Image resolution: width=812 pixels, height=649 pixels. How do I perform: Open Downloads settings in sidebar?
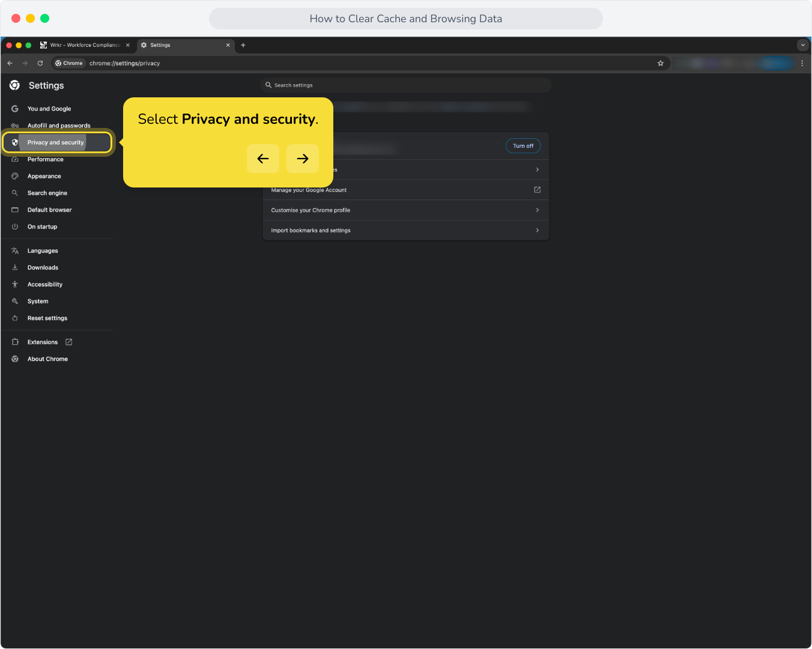point(43,267)
